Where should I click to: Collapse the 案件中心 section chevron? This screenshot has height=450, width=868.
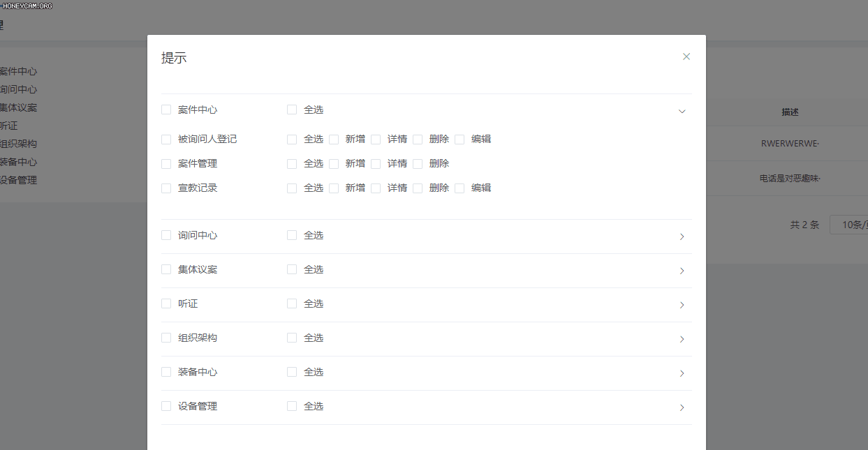point(682,111)
